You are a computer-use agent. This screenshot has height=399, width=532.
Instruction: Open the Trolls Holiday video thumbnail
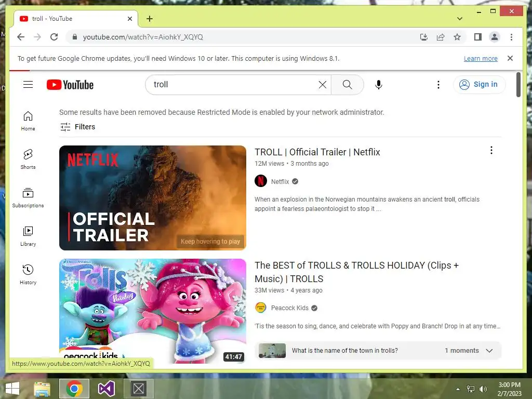(153, 311)
